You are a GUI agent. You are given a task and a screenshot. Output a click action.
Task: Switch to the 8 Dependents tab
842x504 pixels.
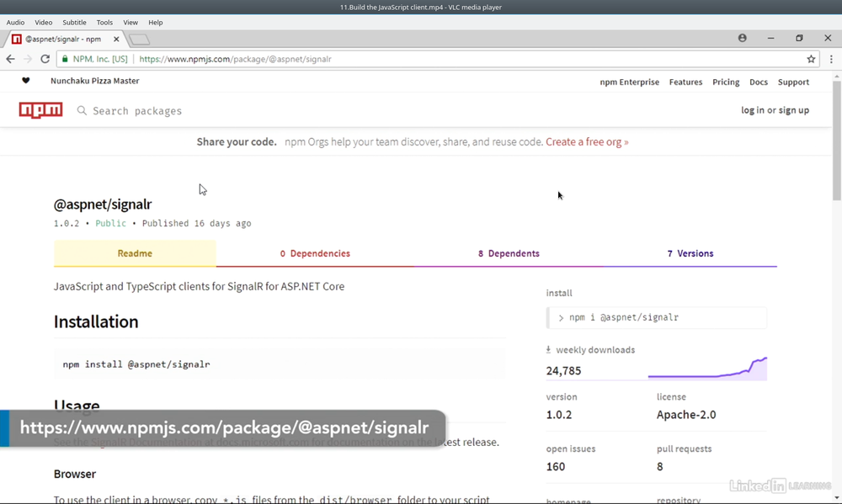click(509, 253)
